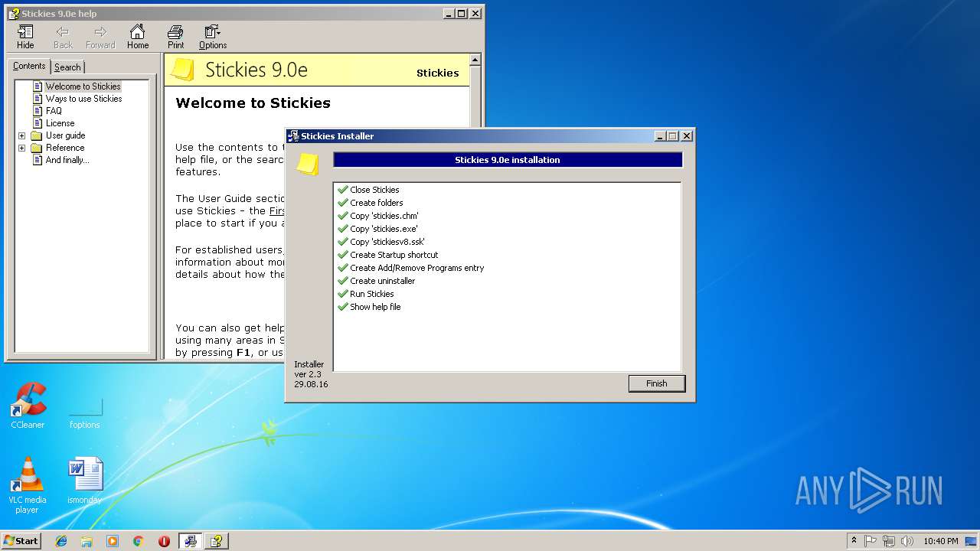Click 'Close Stickies' installer step
This screenshot has height=551, width=980.
click(x=374, y=190)
